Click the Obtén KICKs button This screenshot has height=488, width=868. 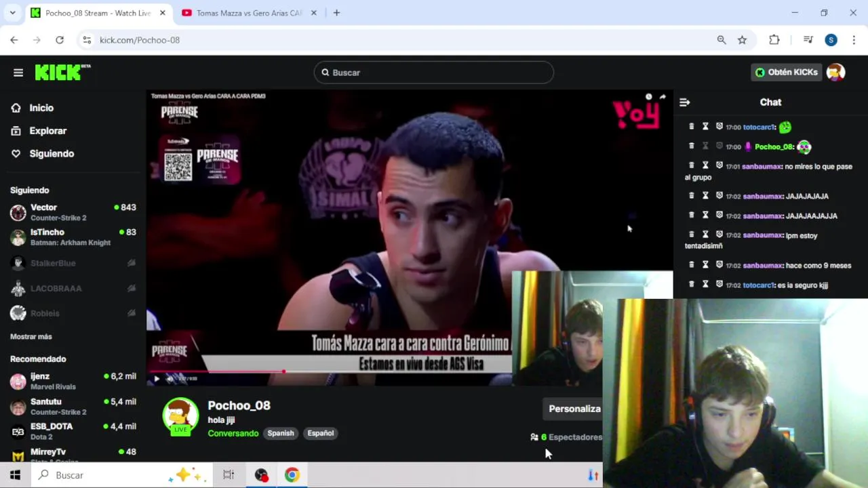point(786,72)
